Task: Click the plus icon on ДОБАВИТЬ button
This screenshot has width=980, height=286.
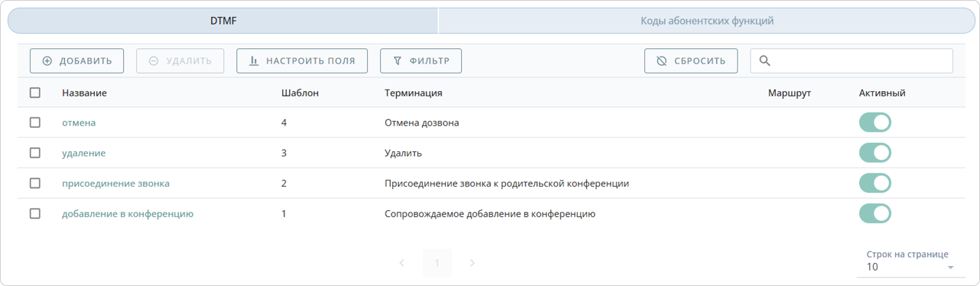Action: [x=47, y=61]
